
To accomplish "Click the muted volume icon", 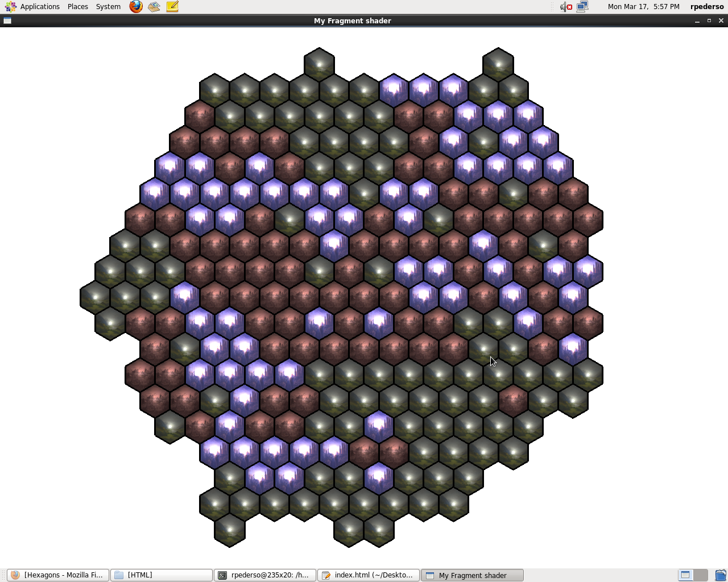I will [566, 7].
